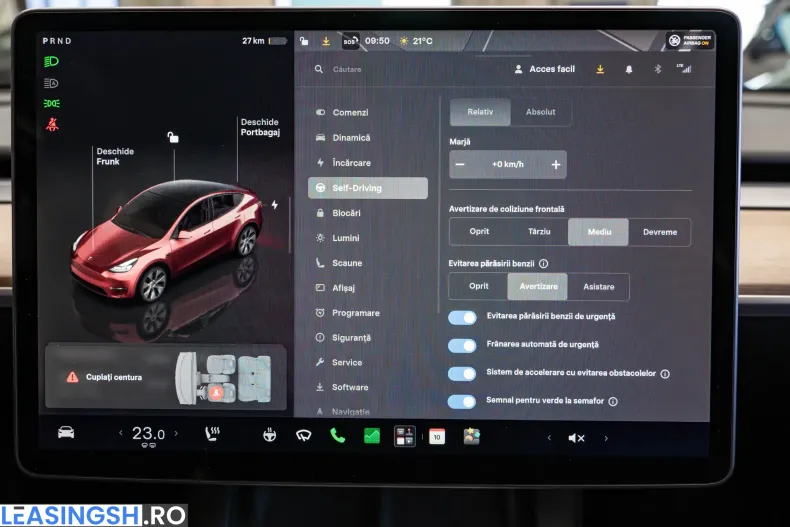Set lane departure avoidance to Avertizare
This screenshot has height=527, width=790.
pyautogui.click(x=538, y=286)
